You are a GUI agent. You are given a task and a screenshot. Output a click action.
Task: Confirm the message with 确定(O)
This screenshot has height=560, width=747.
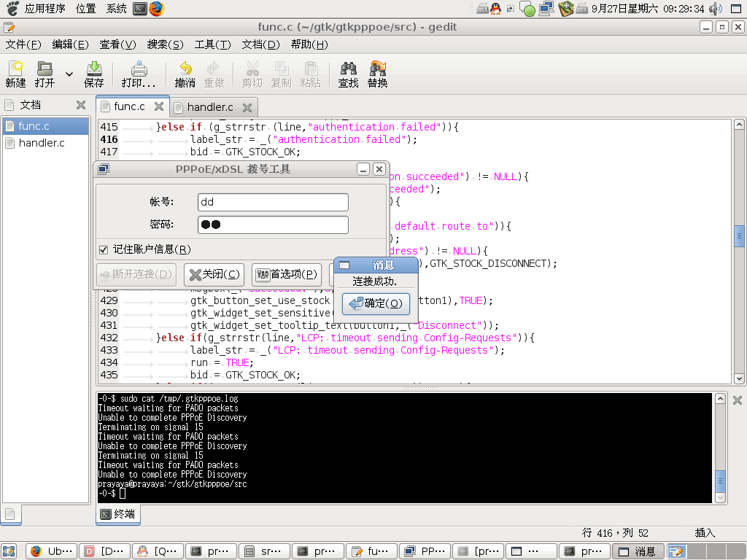point(376,303)
